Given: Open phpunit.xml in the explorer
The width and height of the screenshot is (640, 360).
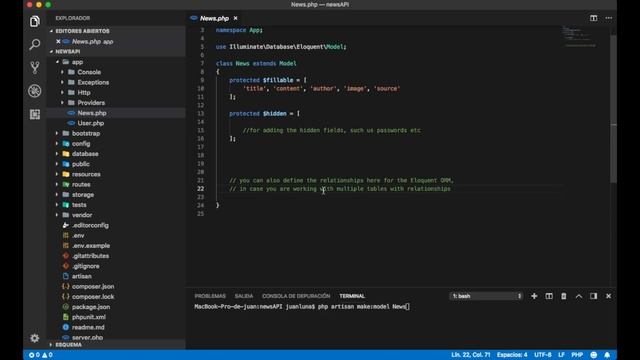Looking at the screenshot, I should pos(89,317).
